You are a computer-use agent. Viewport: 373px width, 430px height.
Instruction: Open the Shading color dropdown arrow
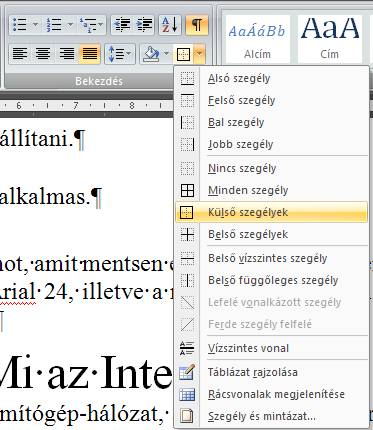point(166,54)
